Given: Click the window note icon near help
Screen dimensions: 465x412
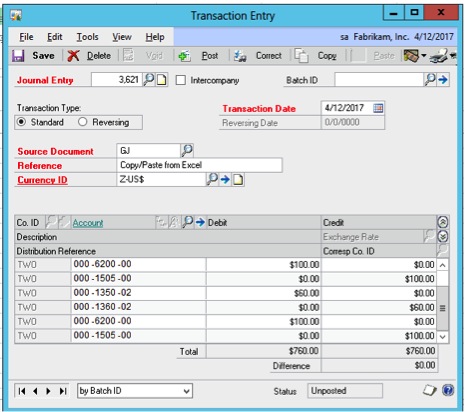Looking at the screenshot, I should click(430, 390).
